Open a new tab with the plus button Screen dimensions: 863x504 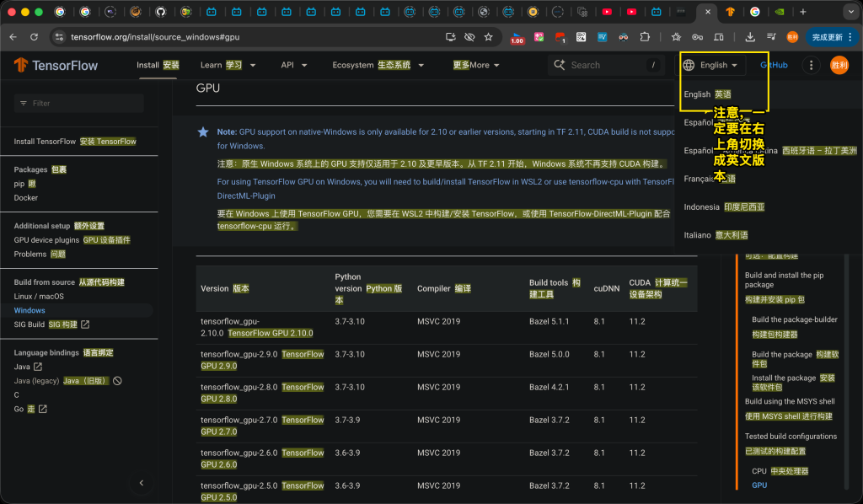pyautogui.click(x=803, y=12)
